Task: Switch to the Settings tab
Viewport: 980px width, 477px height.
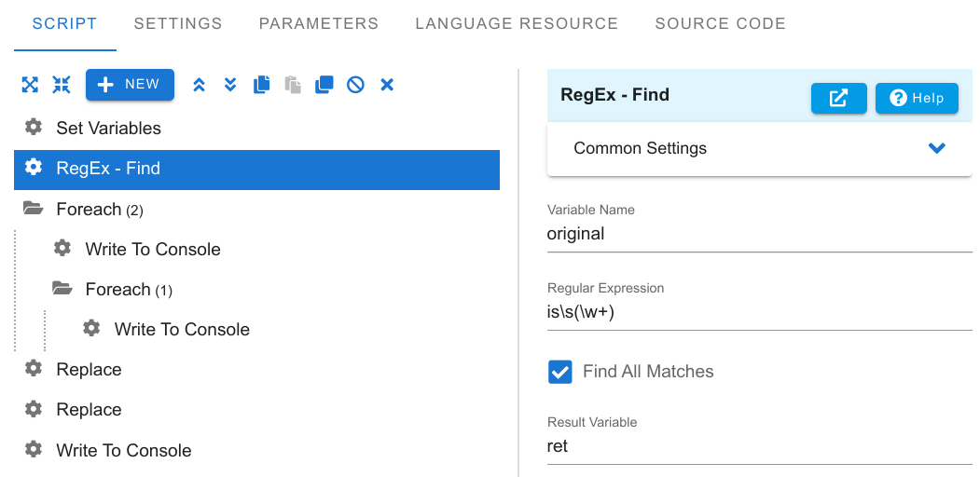Action: click(x=178, y=23)
